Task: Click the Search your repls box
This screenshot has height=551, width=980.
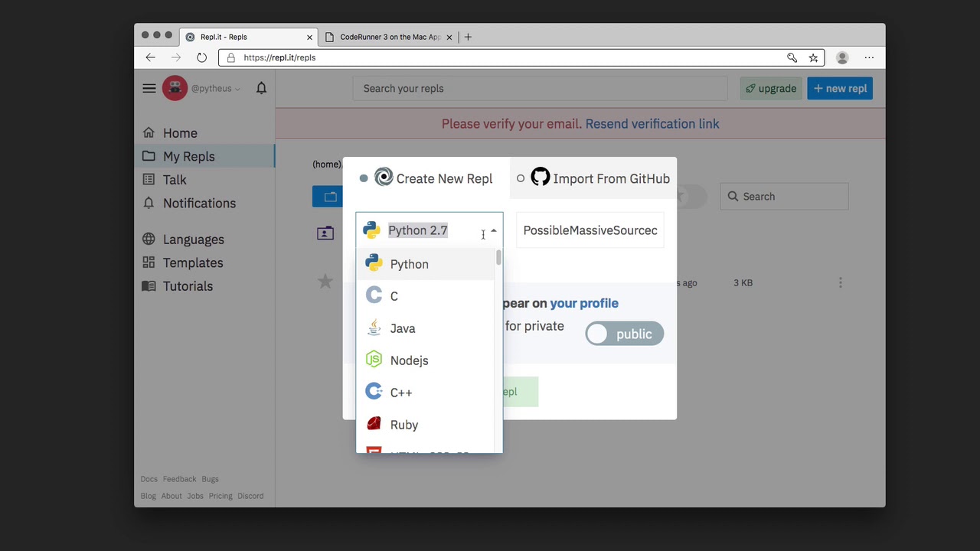Action: 540,89
